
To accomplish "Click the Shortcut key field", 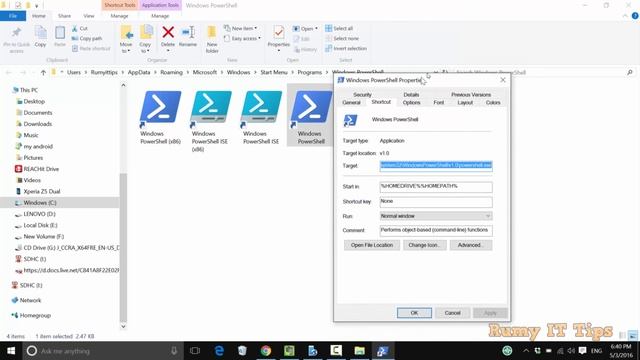I will pyautogui.click(x=436, y=202).
